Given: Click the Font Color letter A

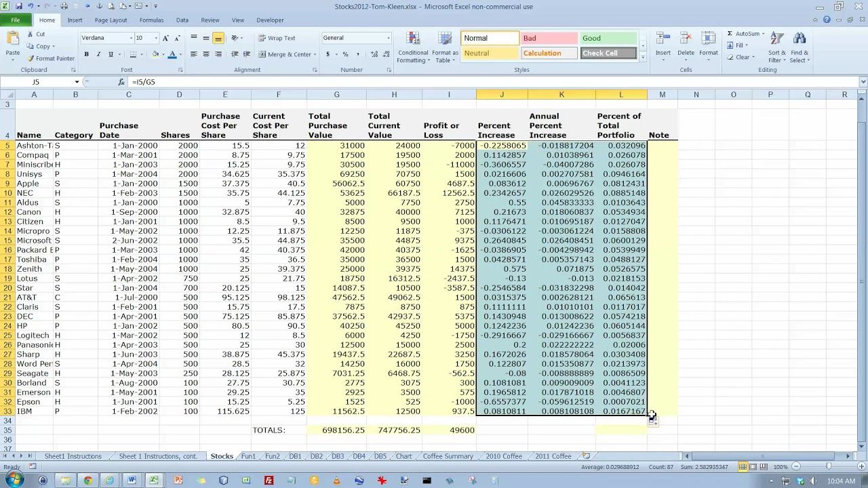Looking at the screenshot, I should [172, 54].
